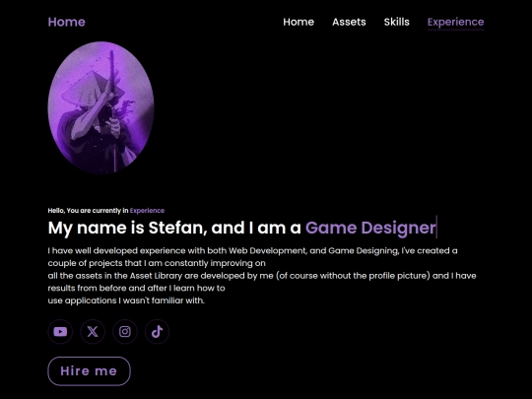Image resolution: width=532 pixels, height=399 pixels.
Task: Open the Instagram social icon
Action: [x=125, y=331]
